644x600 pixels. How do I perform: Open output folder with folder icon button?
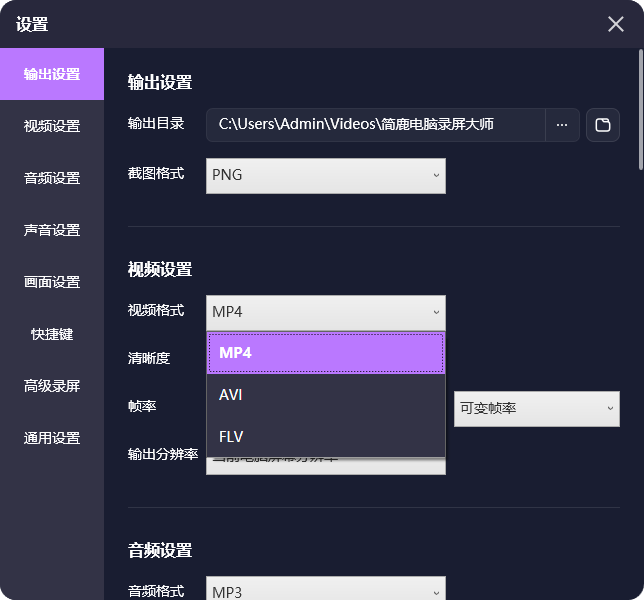click(603, 125)
